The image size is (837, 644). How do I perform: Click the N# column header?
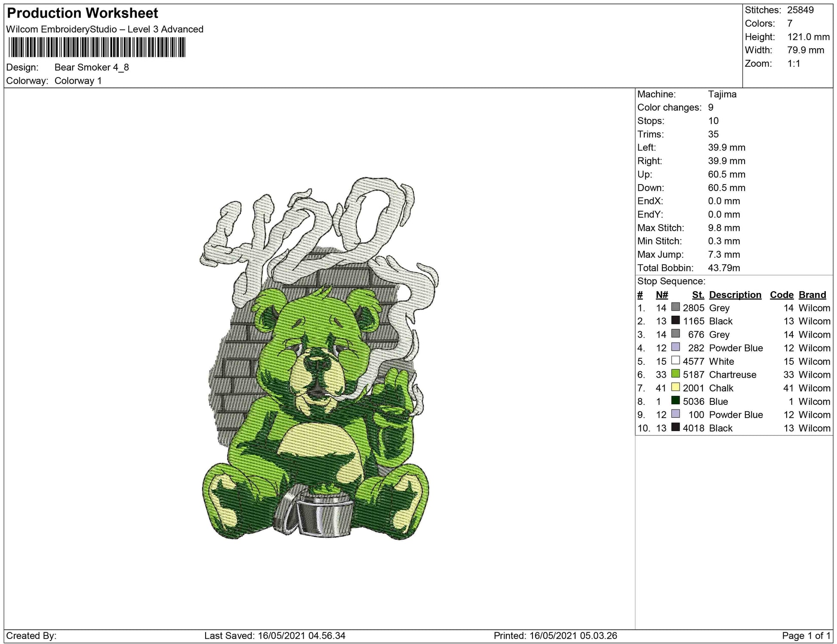tap(662, 295)
